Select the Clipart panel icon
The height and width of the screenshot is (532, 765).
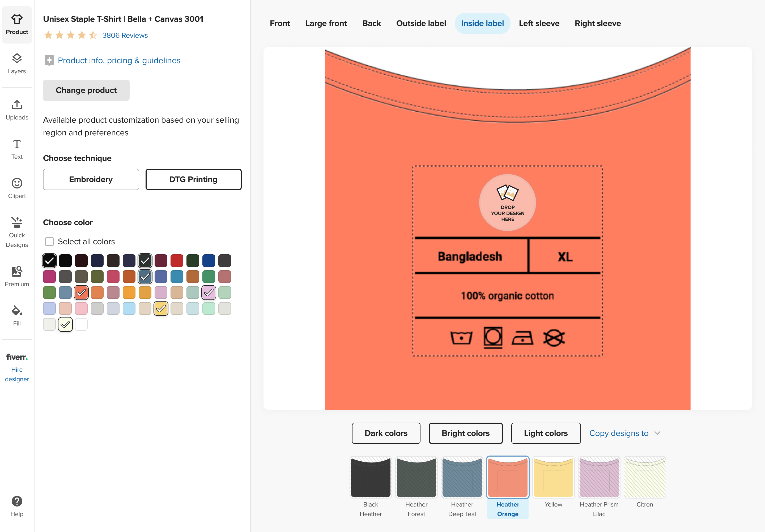(17, 183)
